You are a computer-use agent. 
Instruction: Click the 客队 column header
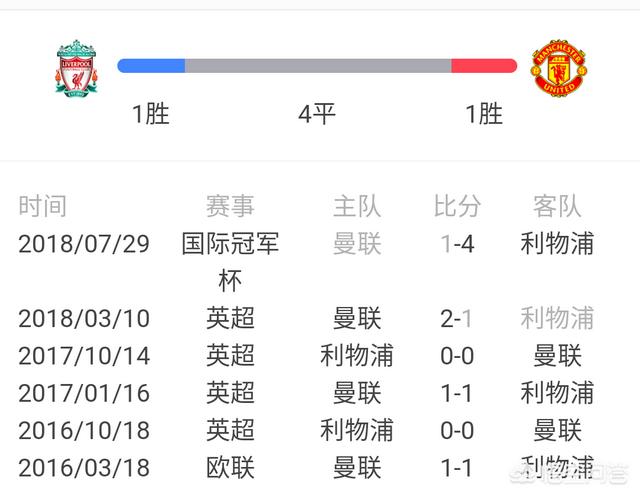[557, 206]
